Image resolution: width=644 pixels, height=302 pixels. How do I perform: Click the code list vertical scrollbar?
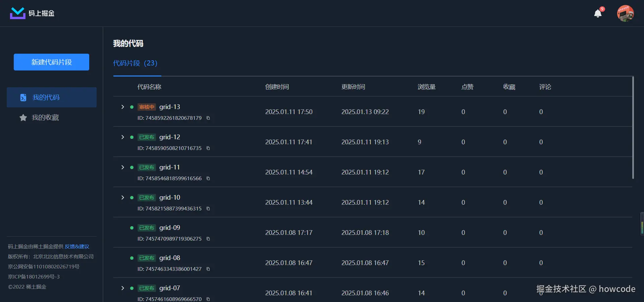coord(633,128)
